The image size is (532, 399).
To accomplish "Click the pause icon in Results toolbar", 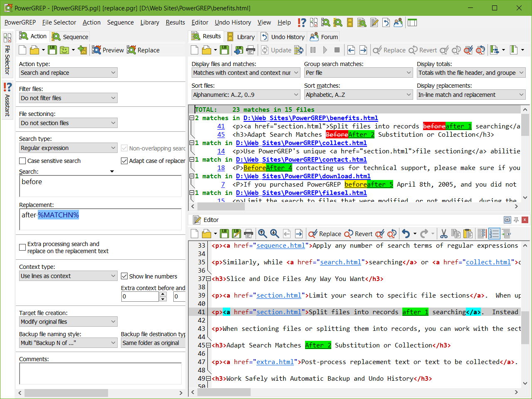I will [313, 50].
